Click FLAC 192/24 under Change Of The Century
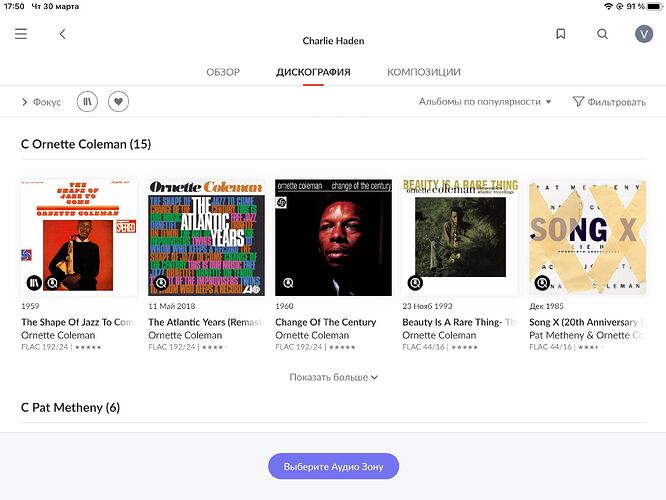The image size is (666, 500). (299, 347)
